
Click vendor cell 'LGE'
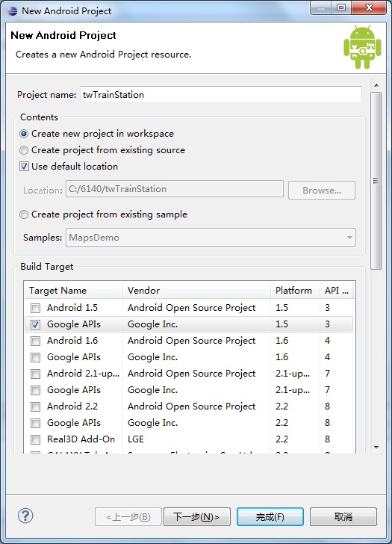tap(136, 439)
